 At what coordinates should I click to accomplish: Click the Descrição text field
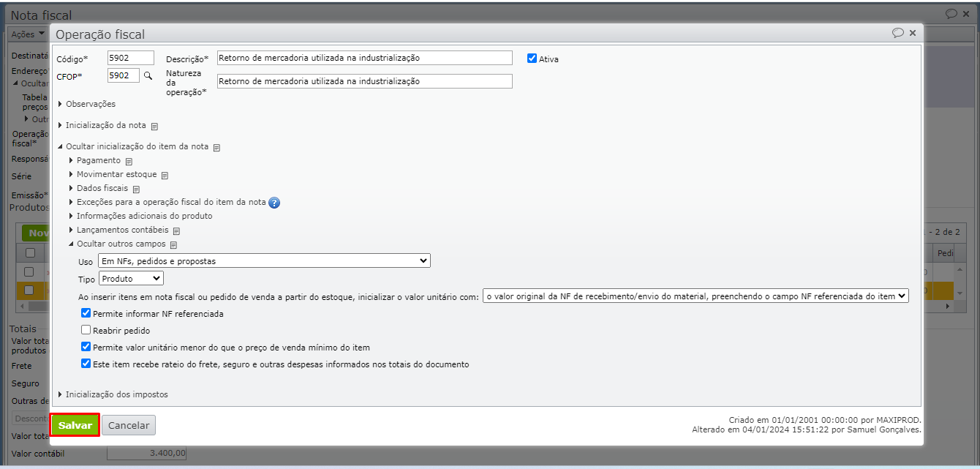[x=365, y=58]
